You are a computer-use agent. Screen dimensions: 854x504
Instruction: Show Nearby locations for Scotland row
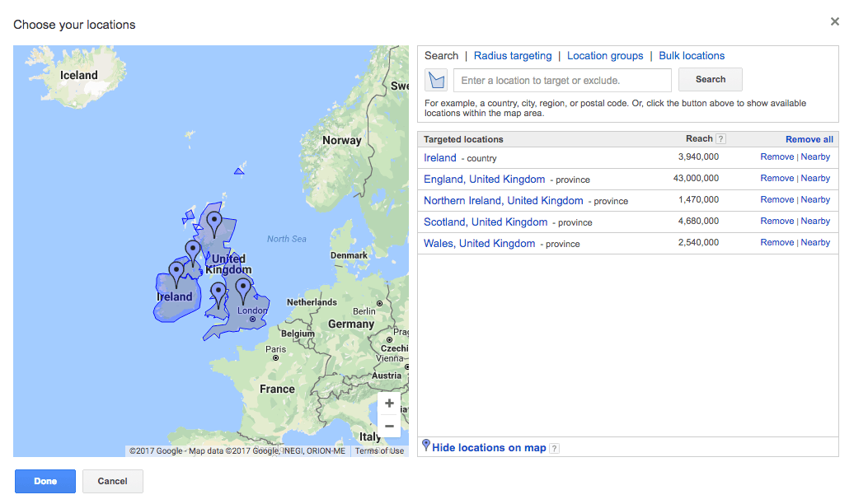click(815, 222)
